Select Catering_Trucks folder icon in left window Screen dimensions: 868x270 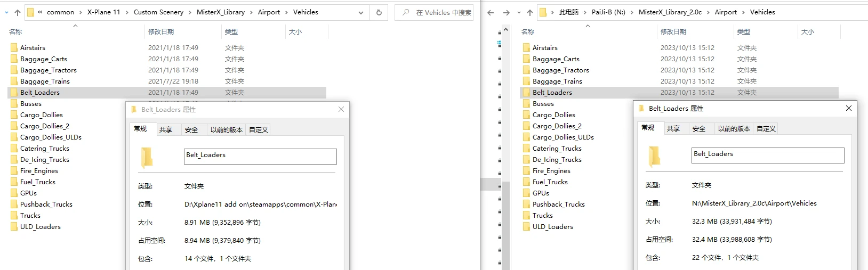(x=14, y=148)
